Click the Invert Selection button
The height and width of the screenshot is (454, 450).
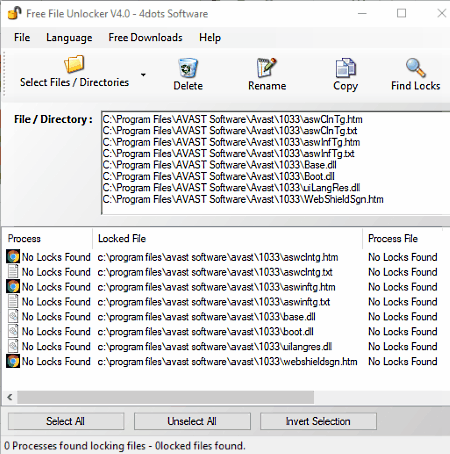318,421
